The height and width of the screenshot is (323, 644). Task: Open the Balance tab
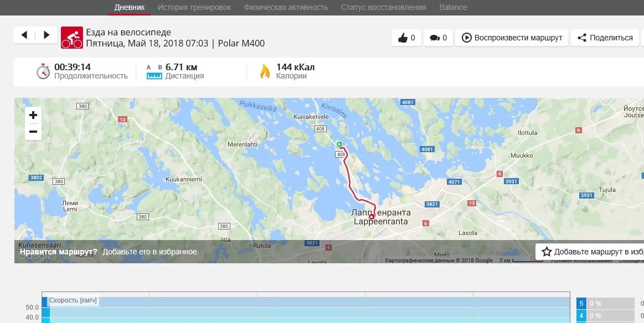453,7
